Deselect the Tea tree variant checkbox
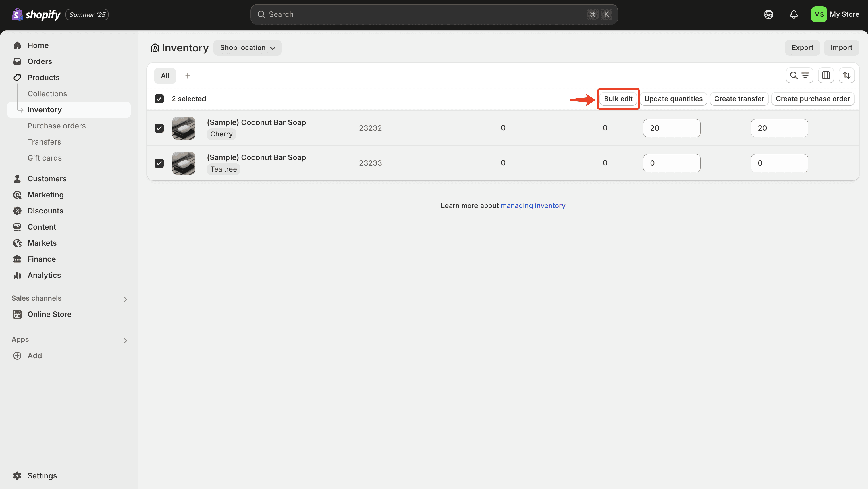 [x=159, y=163]
